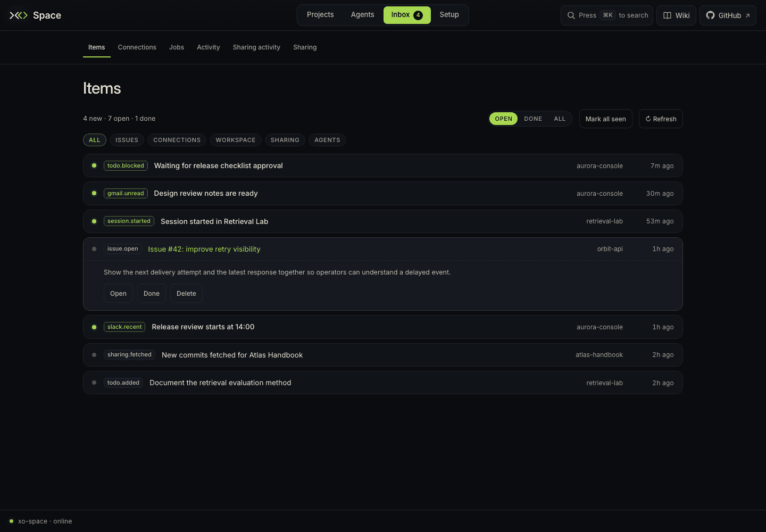The height and width of the screenshot is (532, 766).
Task: Switch to the Connections sub-tab
Action: [x=137, y=47]
